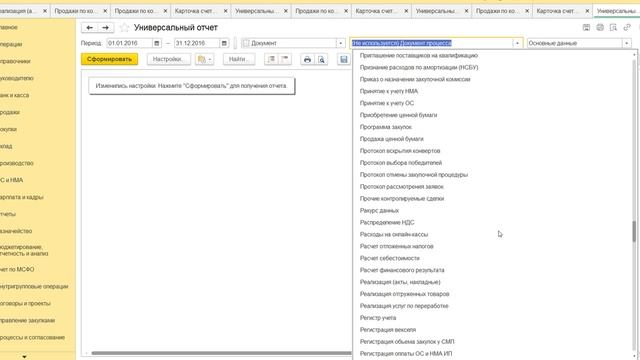This screenshot has height=360, width=640.
Task: Open calendar for period start date
Action: coord(157,43)
